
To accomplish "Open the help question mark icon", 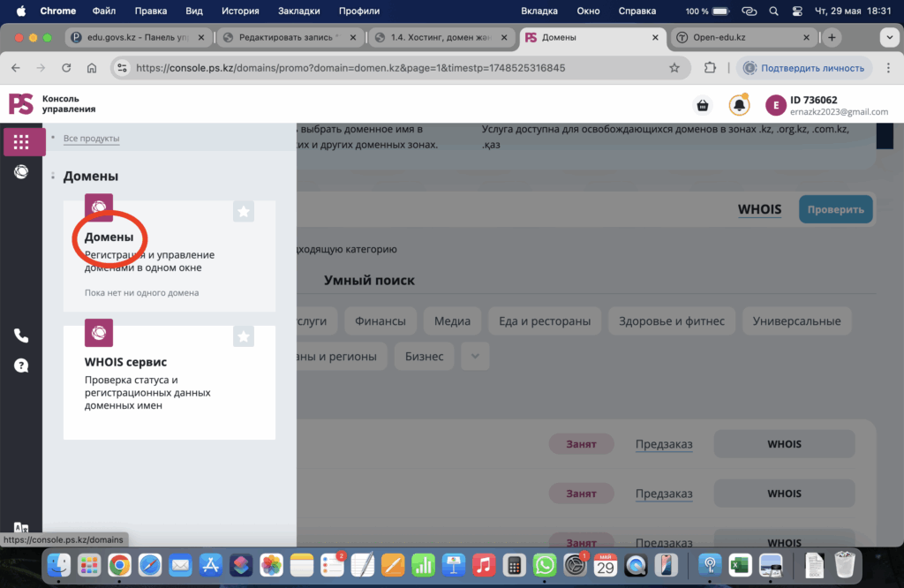I will click(21, 366).
